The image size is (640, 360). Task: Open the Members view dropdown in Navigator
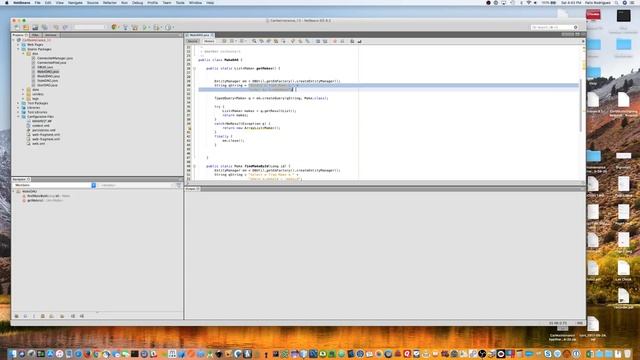click(93, 185)
